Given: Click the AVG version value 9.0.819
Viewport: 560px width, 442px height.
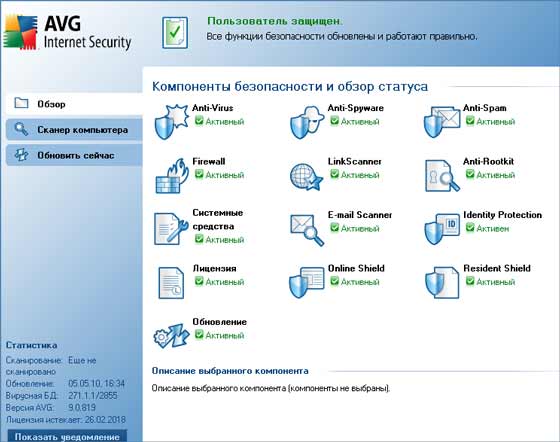Looking at the screenshot, I should pyautogui.click(x=82, y=407).
